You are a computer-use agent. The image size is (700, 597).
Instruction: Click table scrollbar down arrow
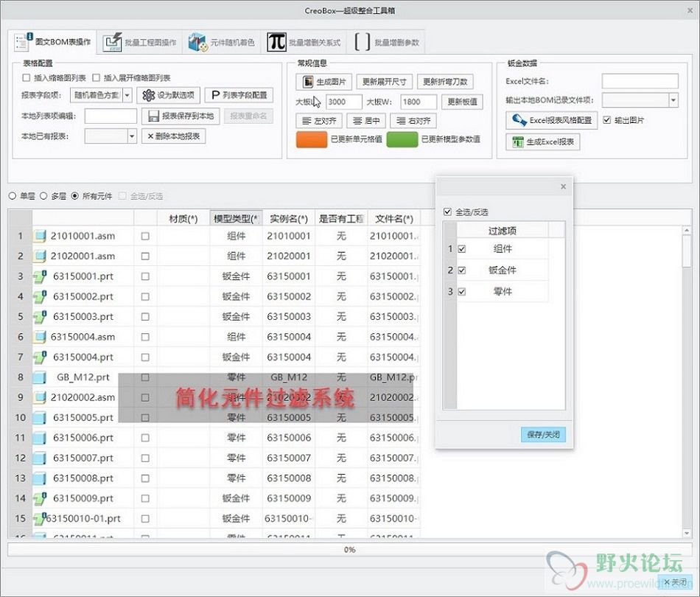[687, 533]
